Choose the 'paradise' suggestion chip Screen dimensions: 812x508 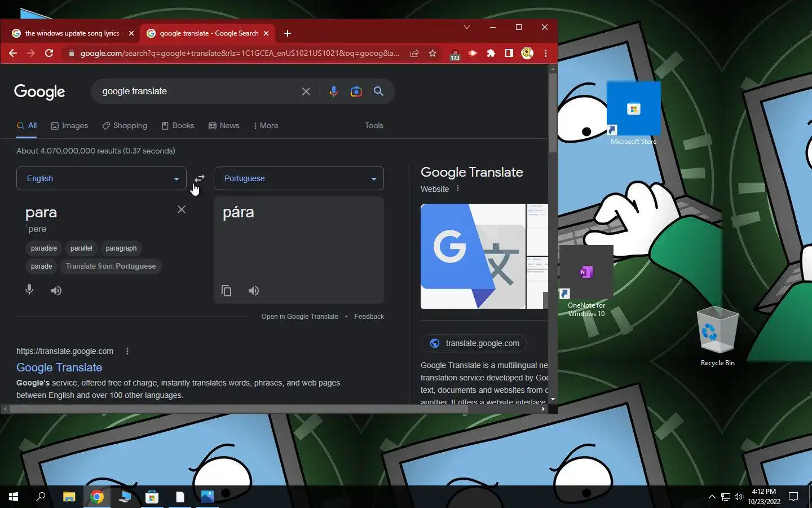click(44, 248)
